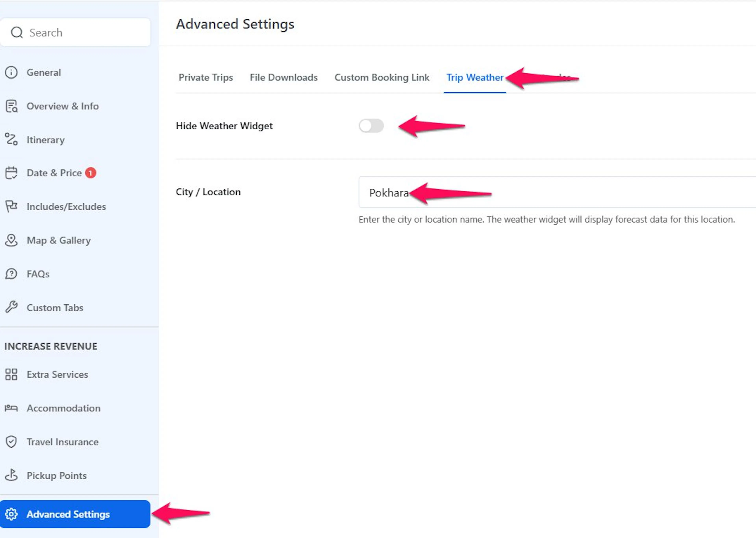Open Overview & Info document icon
The height and width of the screenshot is (538, 756).
(x=11, y=106)
